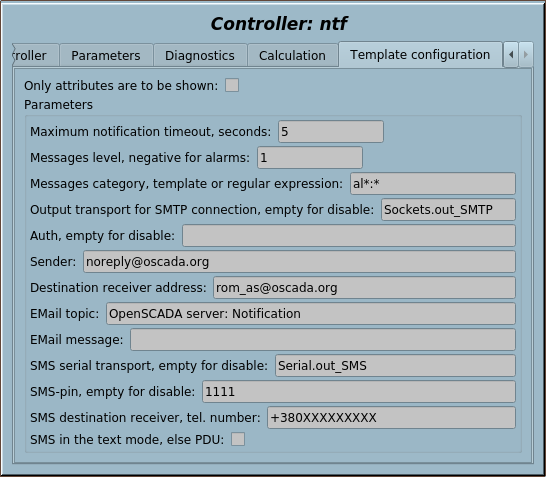Edit the SMS serial transport field
546x477 pixels.
pyautogui.click(x=395, y=366)
